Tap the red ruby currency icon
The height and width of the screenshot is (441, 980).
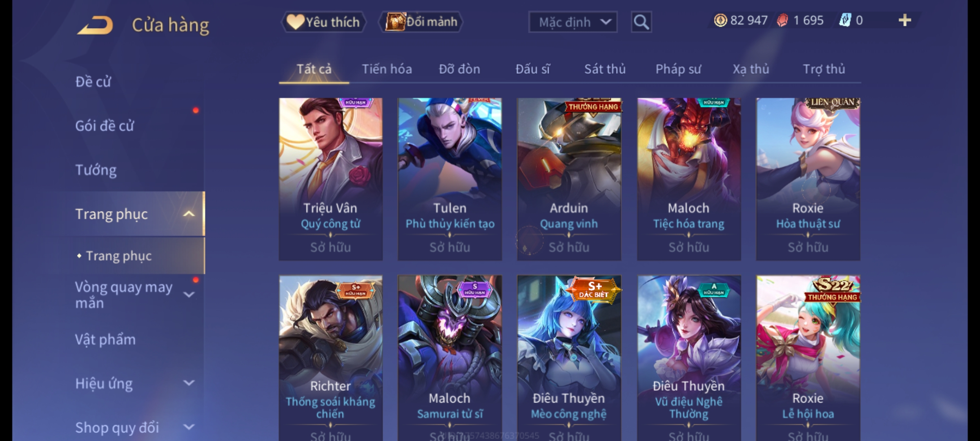[782, 20]
